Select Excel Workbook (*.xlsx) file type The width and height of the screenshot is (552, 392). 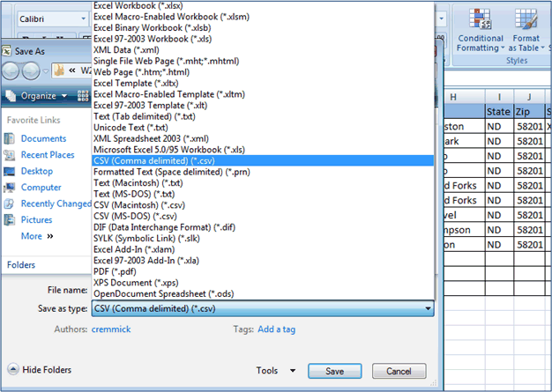[x=263, y=5]
